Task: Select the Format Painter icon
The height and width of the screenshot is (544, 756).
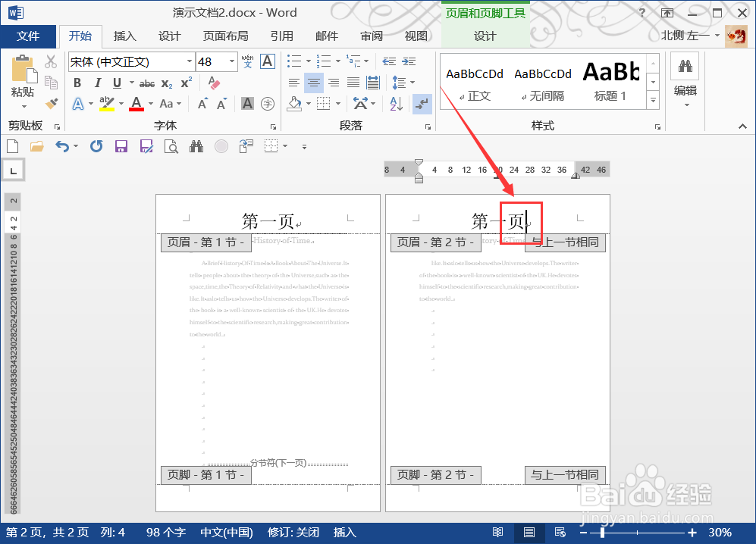Action: 51,102
